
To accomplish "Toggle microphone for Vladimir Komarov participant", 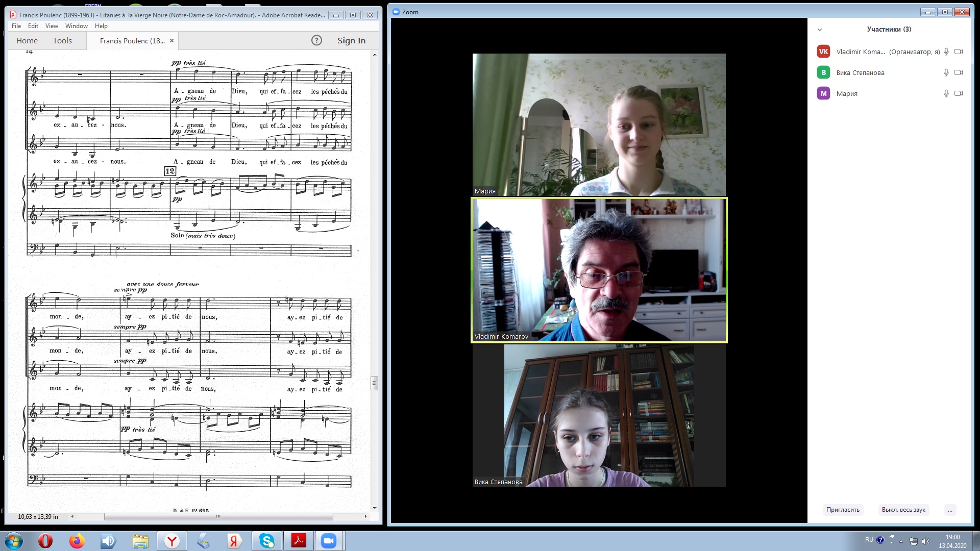I will pos(946,52).
